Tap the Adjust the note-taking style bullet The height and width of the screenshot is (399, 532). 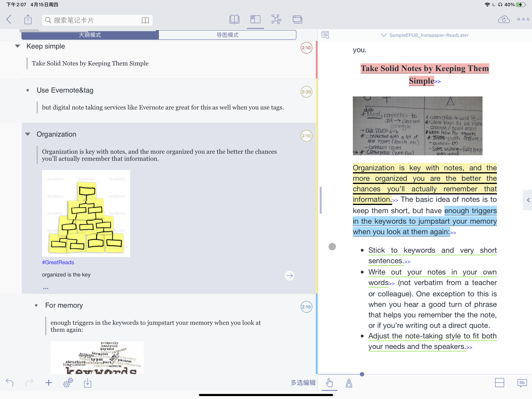432,341
